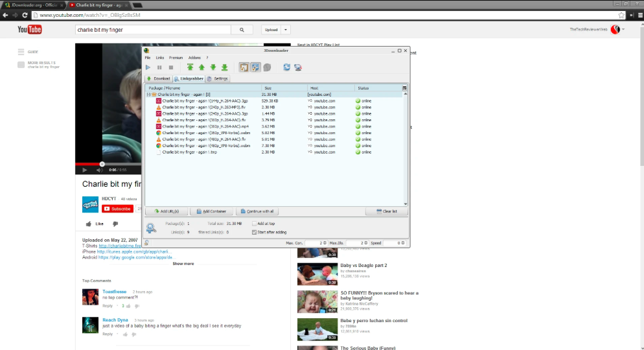Sort list by the Host column header
The image size is (644, 350).
(331, 88)
